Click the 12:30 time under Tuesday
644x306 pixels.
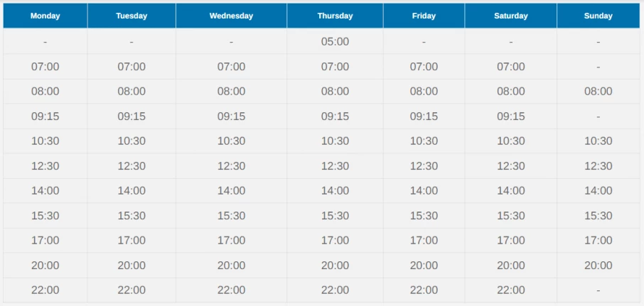(x=132, y=165)
